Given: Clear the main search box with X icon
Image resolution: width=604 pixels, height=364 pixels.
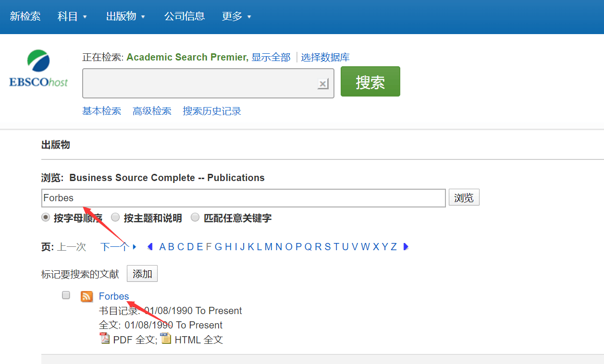Looking at the screenshot, I should pyautogui.click(x=323, y=84).
